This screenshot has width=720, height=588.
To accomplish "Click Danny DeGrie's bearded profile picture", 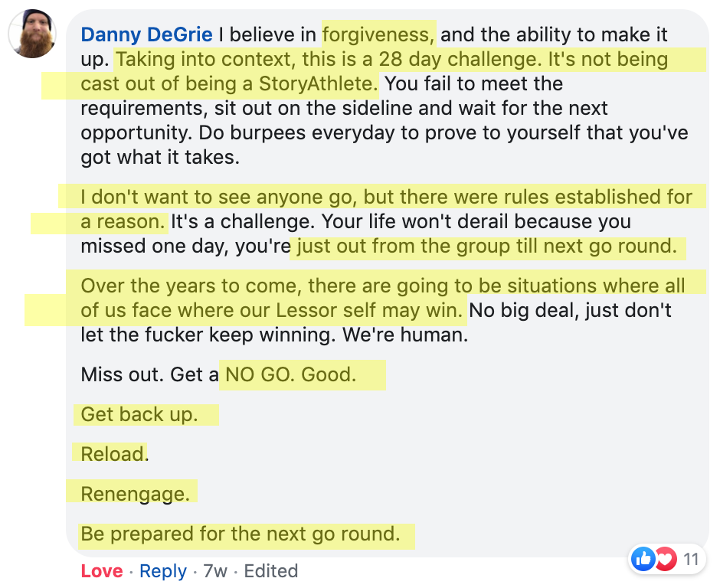I will (32, 34).
